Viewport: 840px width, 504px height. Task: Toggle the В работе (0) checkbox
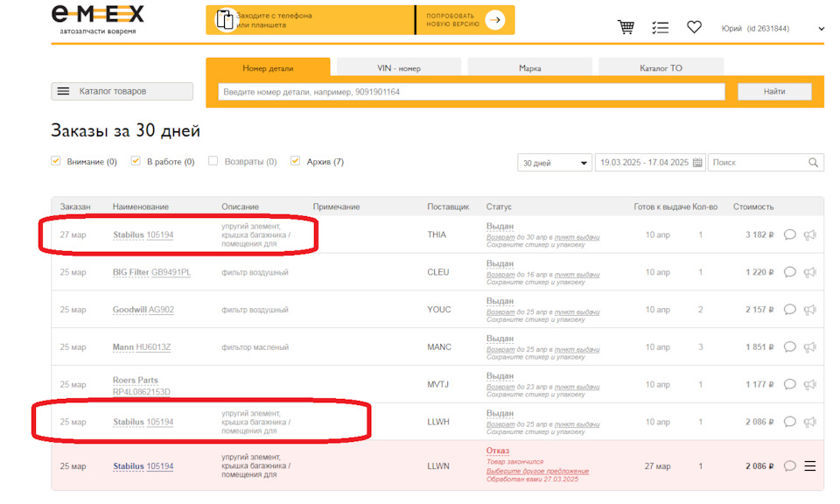pyautogui.click(x=136, y=161)
